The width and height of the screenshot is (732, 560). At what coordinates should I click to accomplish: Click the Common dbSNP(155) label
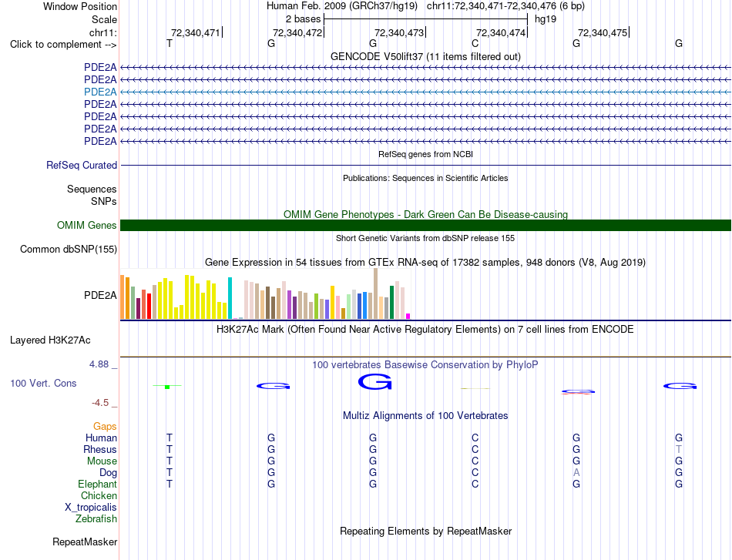(68, 250)
